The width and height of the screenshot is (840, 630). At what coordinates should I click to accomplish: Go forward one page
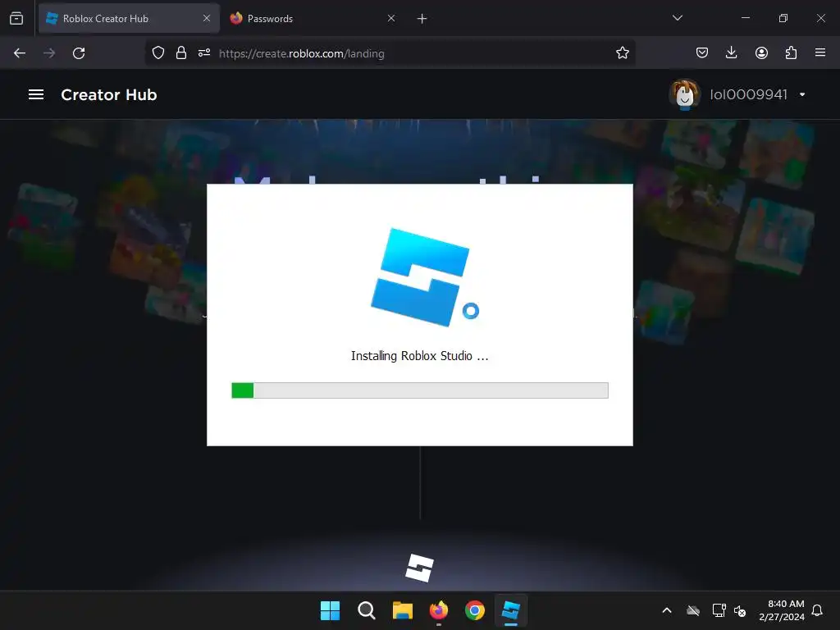tap(49, 53)
